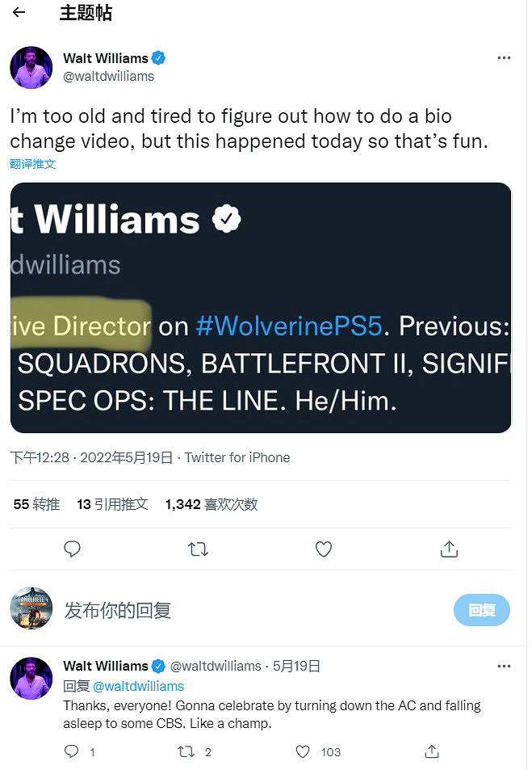Click the 发布你的回复 reply input field
The width and height of the screenshot is (532, 770).
click(242, 610)
